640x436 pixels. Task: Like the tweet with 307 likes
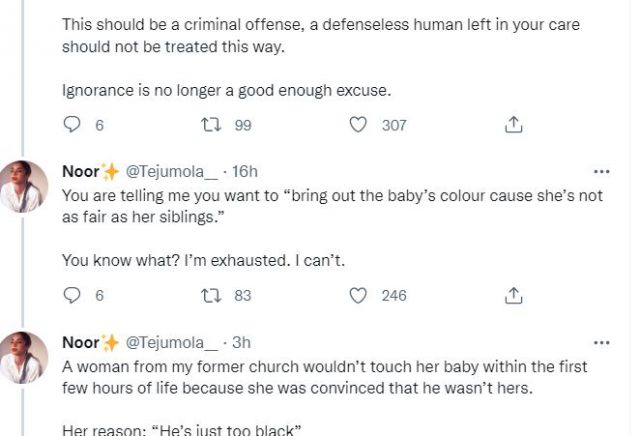click(x=357, y=125)
